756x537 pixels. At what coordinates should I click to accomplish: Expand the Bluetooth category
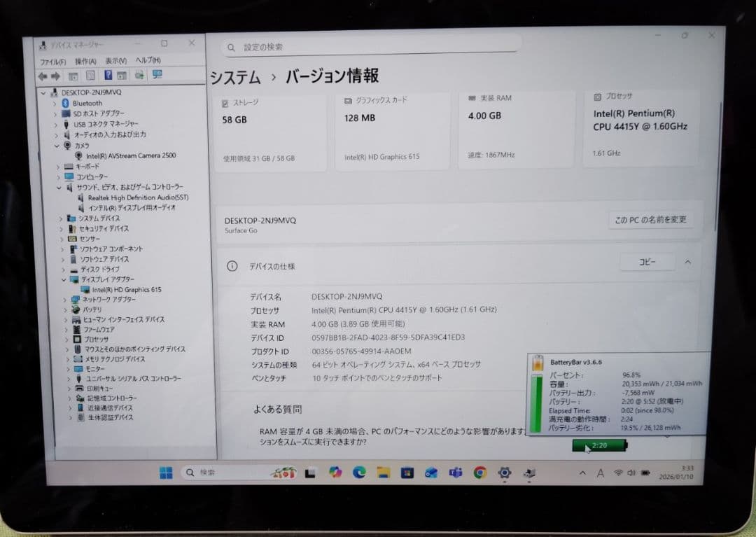tap(55, 103)
